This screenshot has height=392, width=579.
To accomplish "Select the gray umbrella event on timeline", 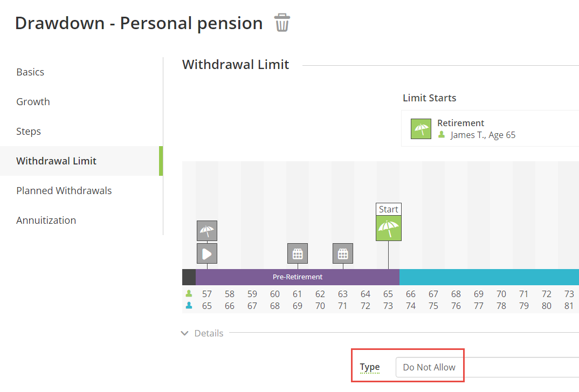I will click(207, 231).
